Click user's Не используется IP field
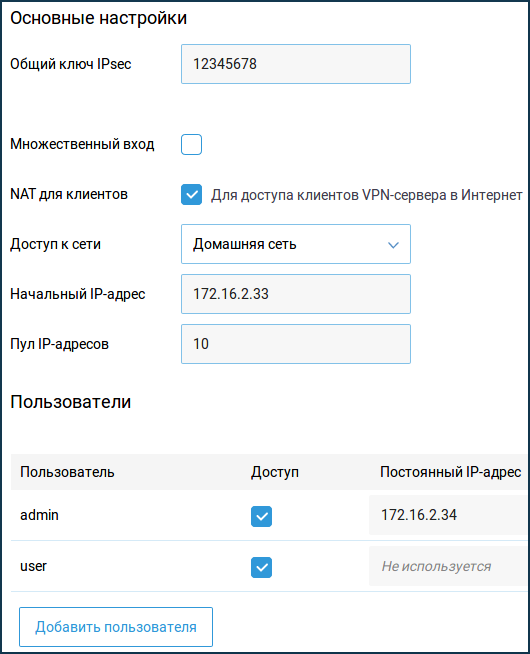Image resolution: width=530 pixels, height=654 pixels. (x=448, y=566)
